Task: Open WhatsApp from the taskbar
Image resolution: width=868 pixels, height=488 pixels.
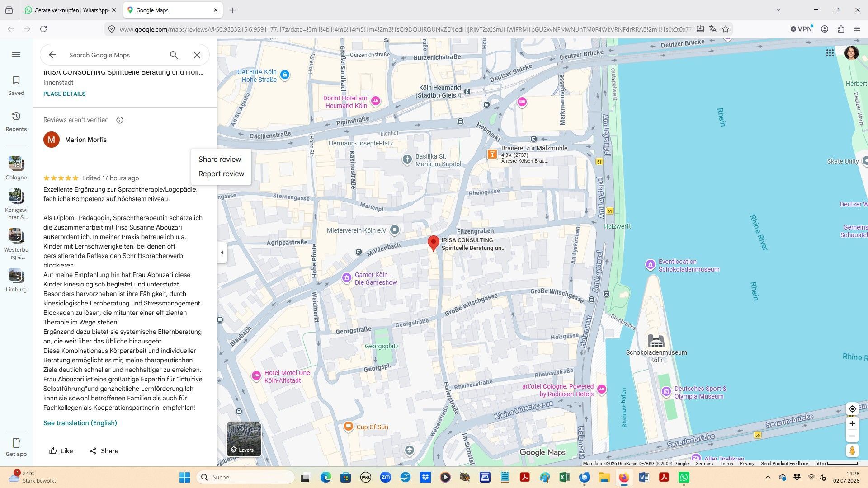Action: point(684,477)
